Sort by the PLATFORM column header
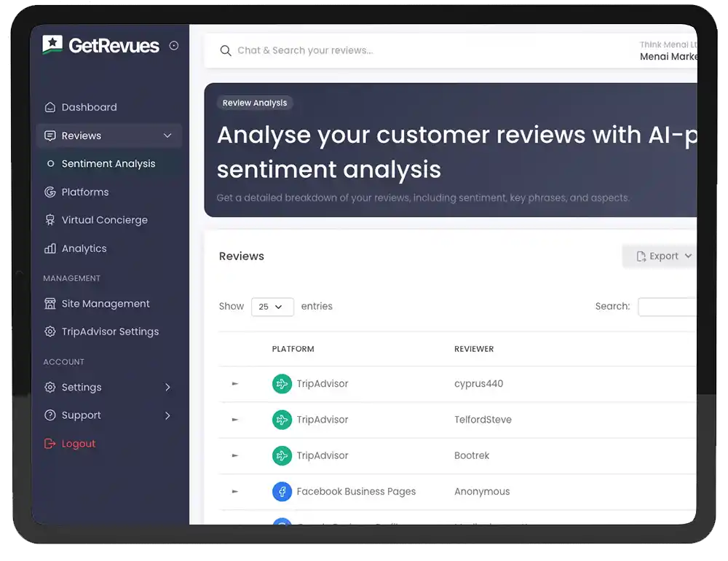728x561 pixels. coord(293,349)
